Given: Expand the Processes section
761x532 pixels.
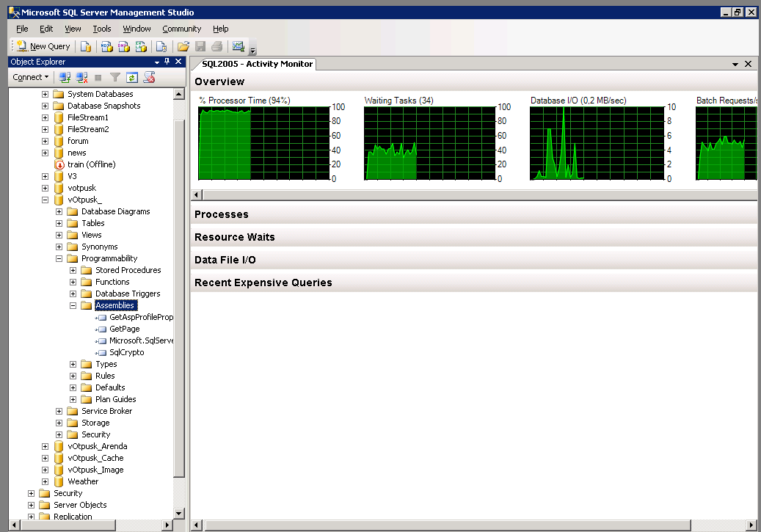Looking at the screenshot, I should coord(473,214).
